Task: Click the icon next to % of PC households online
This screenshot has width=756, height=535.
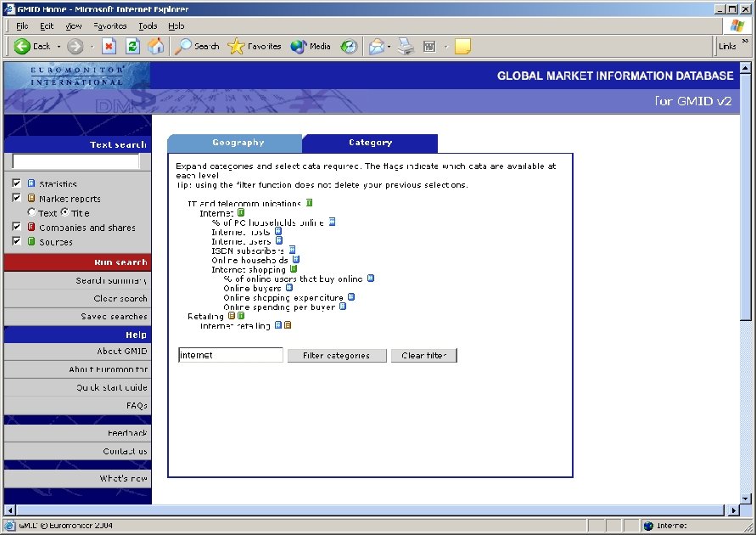Action: click(333, 222)
